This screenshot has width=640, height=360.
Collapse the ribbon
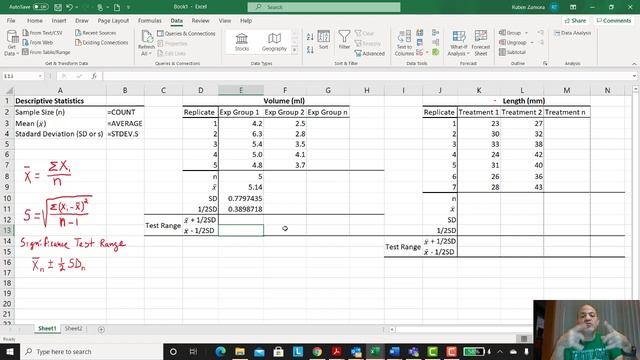pos(634,64)
